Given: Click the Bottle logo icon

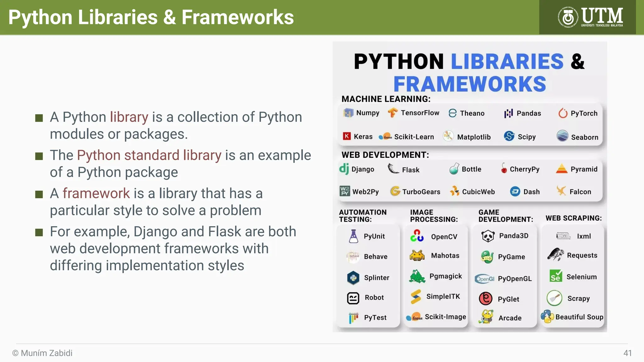Looking at the screenshot, I should coord(454,169).
